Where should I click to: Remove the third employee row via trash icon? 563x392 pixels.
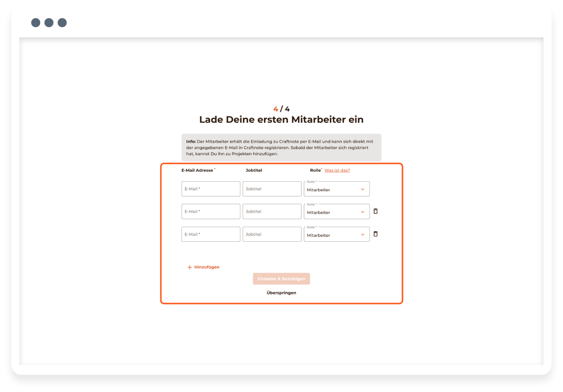[x=375, y=234]
